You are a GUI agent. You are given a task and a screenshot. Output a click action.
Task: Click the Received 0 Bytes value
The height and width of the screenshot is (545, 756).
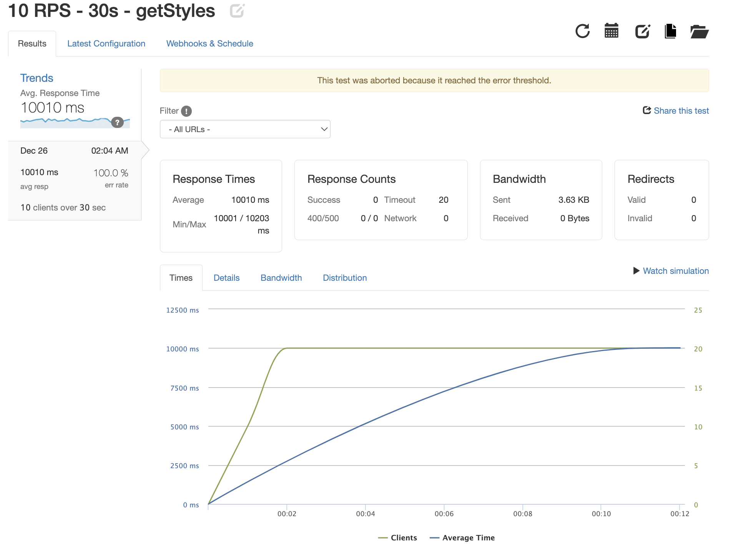[575, 218]
